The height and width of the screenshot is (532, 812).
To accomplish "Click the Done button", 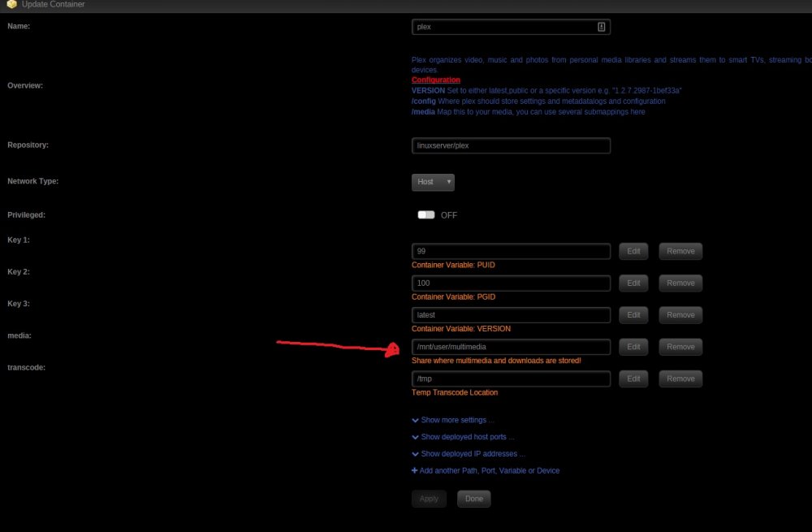I will (474, 499).
